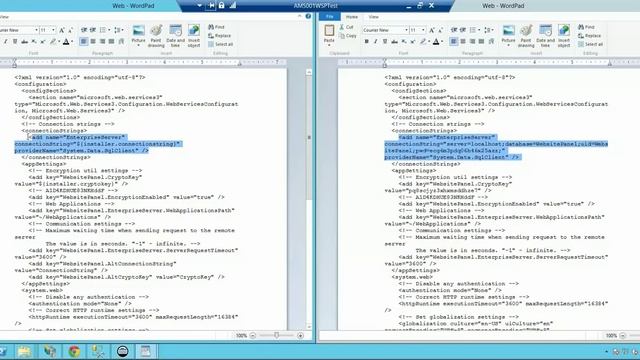640x360 pixels.
Task: Decrease indent in left WordPad window
Action: tap(84, 30)
